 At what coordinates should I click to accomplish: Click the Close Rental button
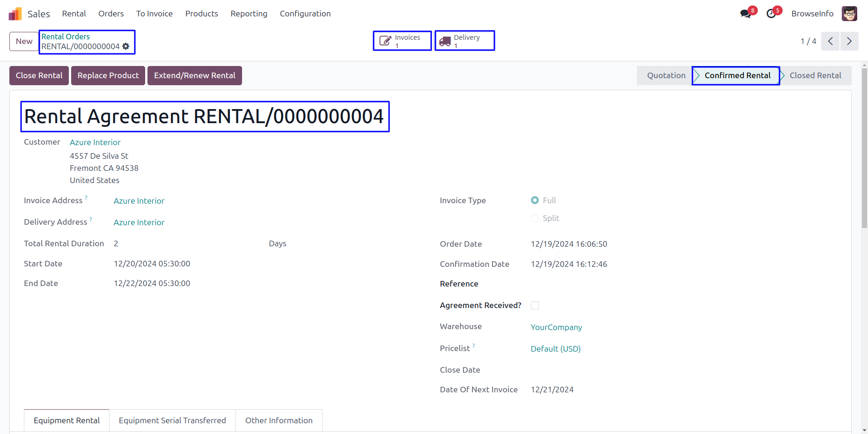[x=39, y=75]
